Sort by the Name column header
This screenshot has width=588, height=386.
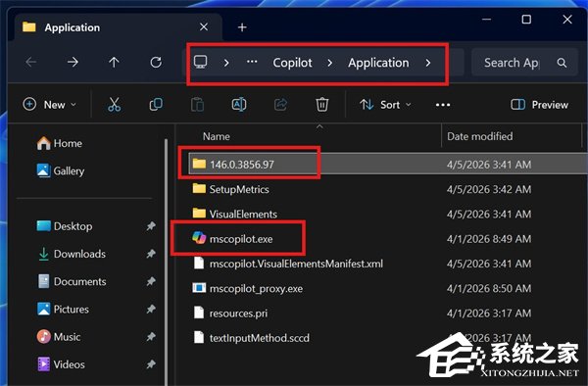pos(216,136)
